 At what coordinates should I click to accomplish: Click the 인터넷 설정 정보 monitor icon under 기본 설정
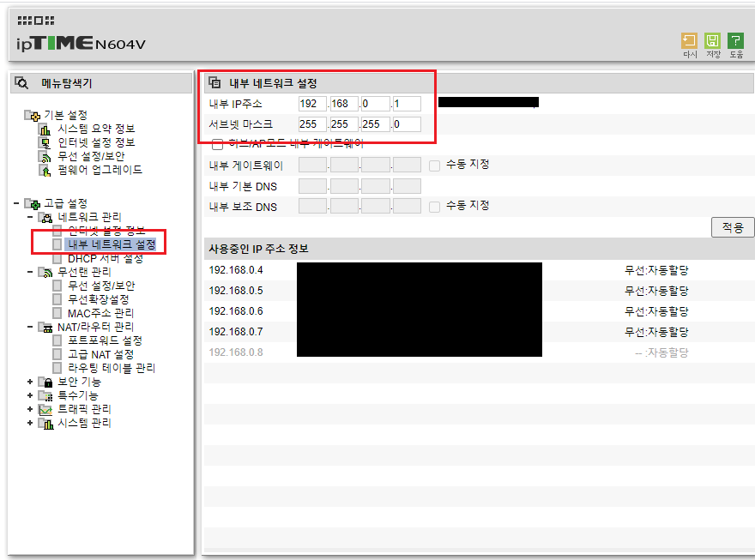[x=45, y=143]
